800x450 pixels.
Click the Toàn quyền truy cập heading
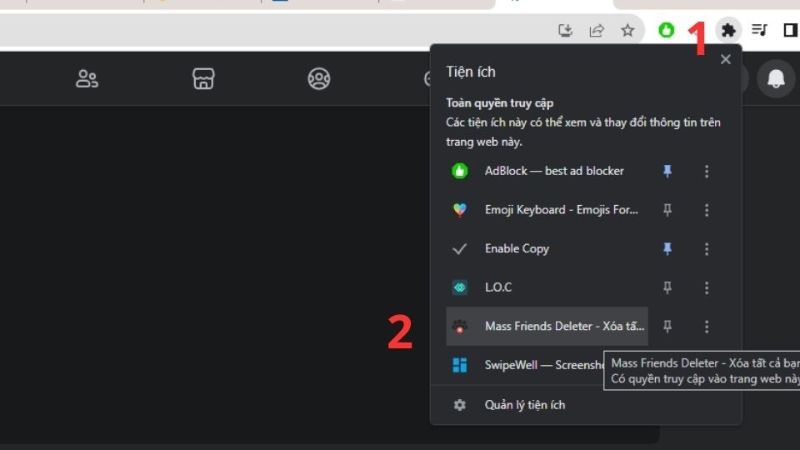click(x=499, y=103)
